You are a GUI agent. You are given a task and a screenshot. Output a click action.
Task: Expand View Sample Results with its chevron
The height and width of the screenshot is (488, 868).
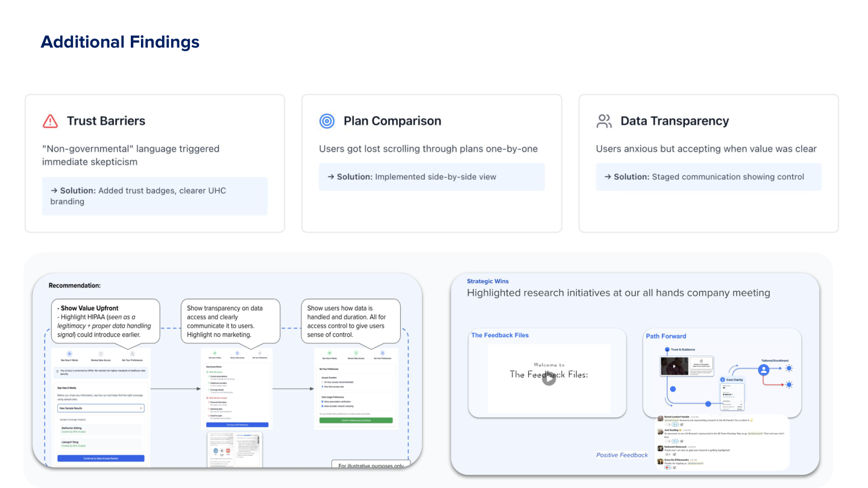pyautogui.click(x=141, y=408)
